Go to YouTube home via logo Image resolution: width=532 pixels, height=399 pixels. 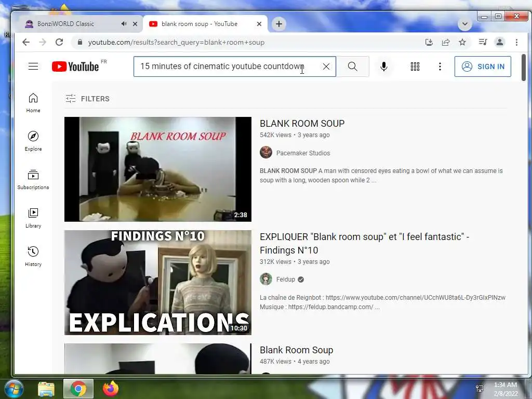(75, 66)
